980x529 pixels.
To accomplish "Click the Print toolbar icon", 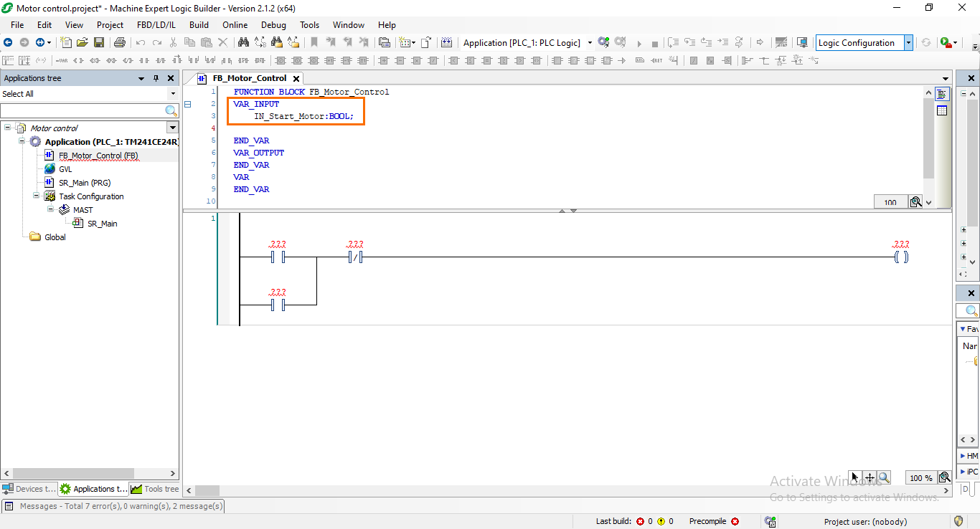I will coord(120,43).
